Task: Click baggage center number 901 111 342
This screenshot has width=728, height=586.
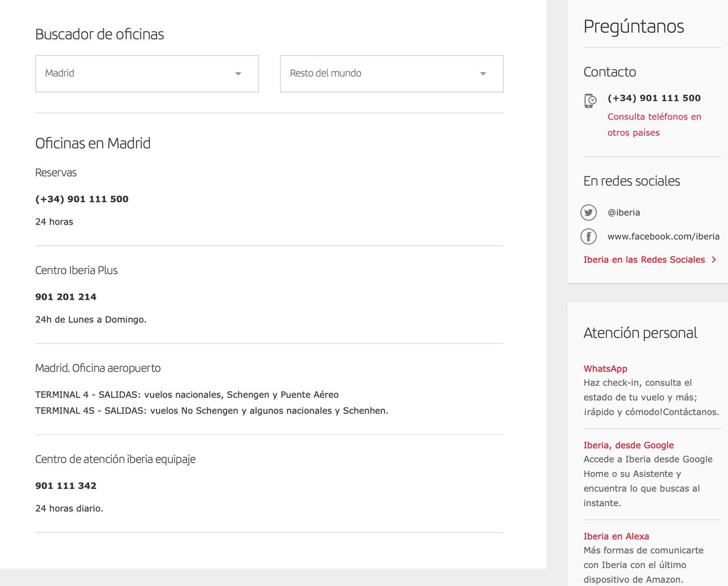Action: 66,485
